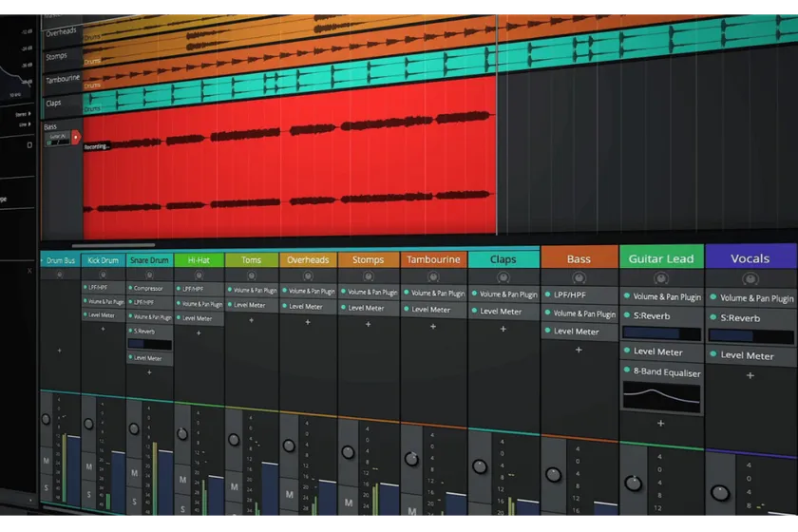Viewport: 798px width, 532px height.
Task: Click the routing icon under Guitar Lead header
Action: click(660, 278)
